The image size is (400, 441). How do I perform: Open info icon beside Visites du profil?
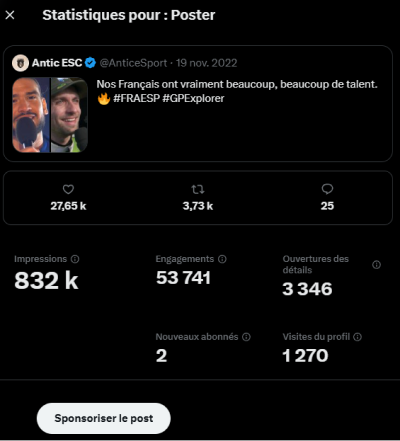point(357,337)
